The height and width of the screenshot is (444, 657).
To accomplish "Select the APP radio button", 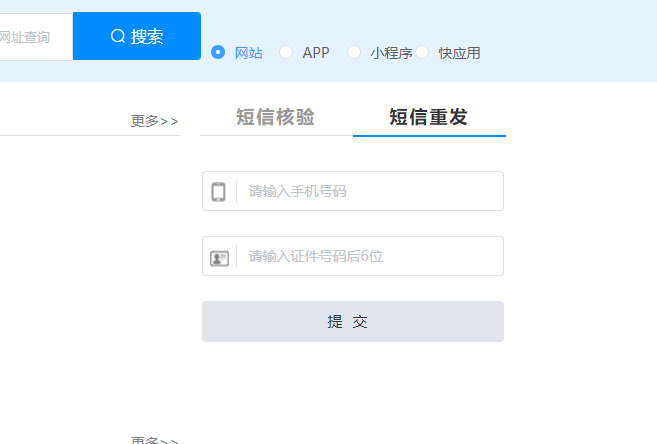I will [286, 52].
